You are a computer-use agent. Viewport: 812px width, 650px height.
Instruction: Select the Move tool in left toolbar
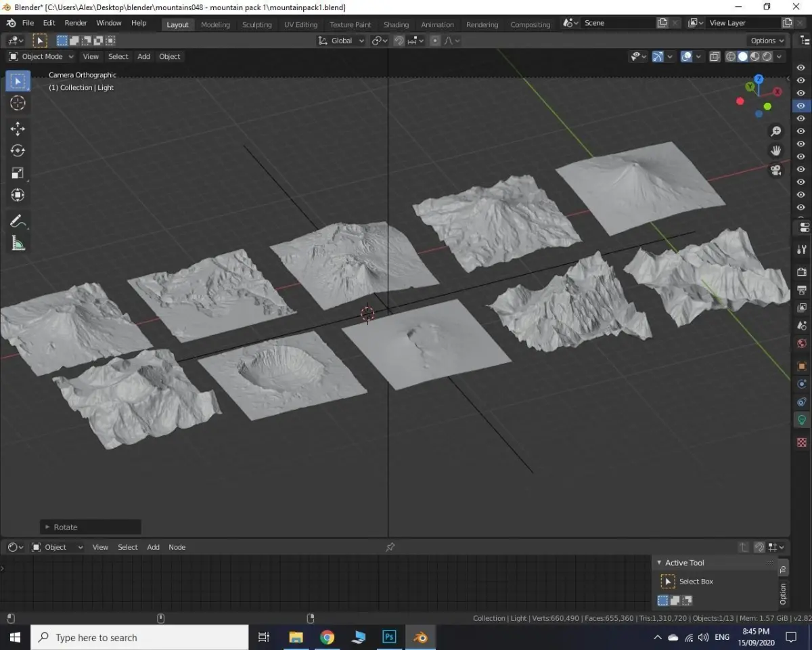(18, 129)
